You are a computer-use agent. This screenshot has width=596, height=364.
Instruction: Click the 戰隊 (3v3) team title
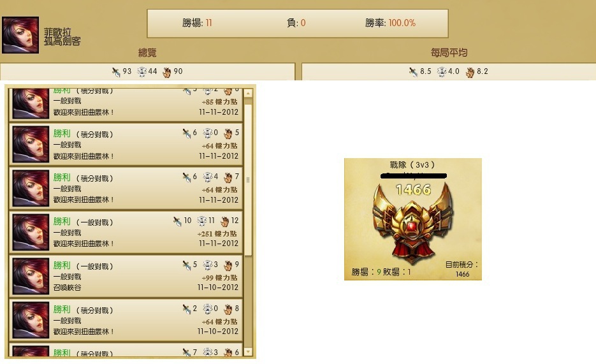[412, 165]
